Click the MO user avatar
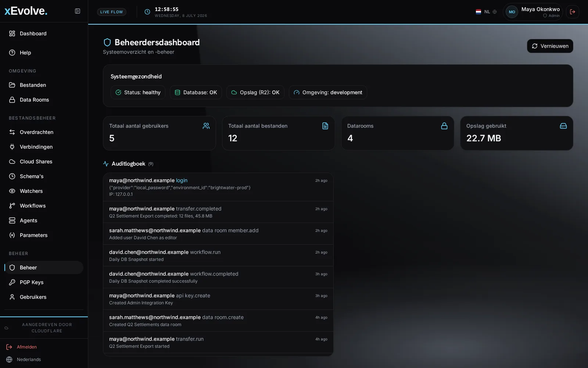This screenshot has width=588, height=368. tap(512, 12)
